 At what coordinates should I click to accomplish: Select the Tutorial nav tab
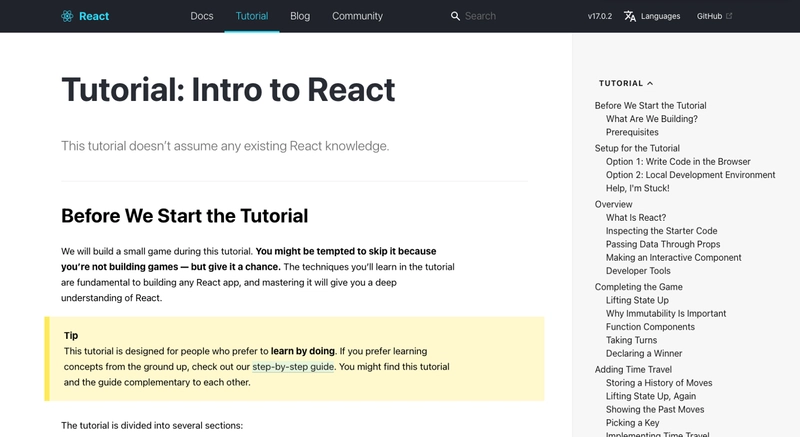[252, 16]
